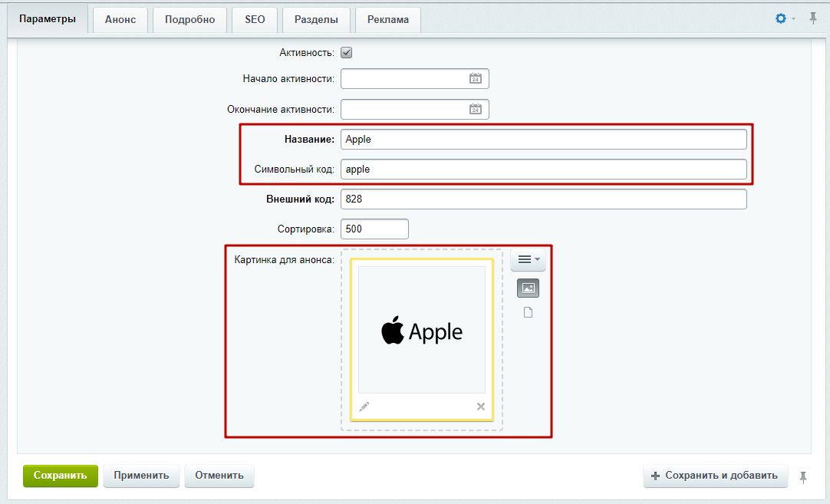The image size is (830, 504).
Task: Open calendar for Окончание активности
Action: click(476, 109)
